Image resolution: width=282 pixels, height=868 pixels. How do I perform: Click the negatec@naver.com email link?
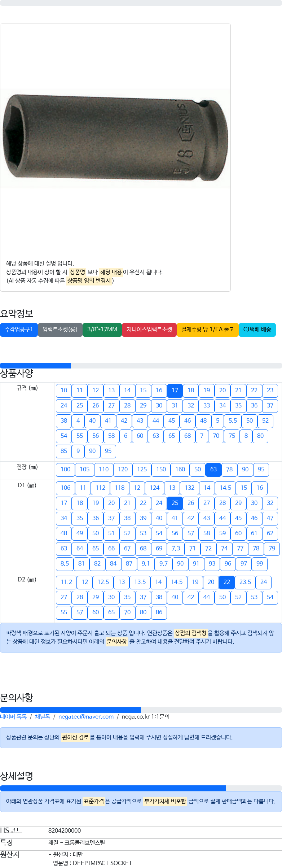coord(86,717)
